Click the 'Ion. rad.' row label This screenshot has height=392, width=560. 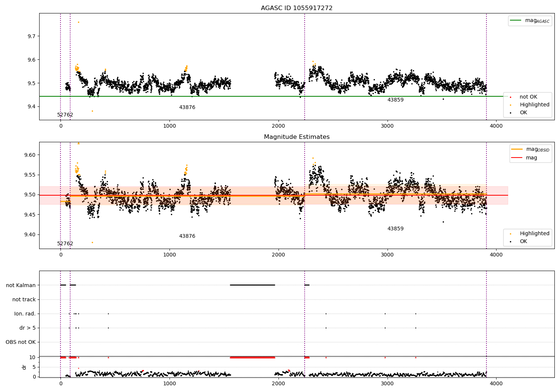(x=25, y=314)
